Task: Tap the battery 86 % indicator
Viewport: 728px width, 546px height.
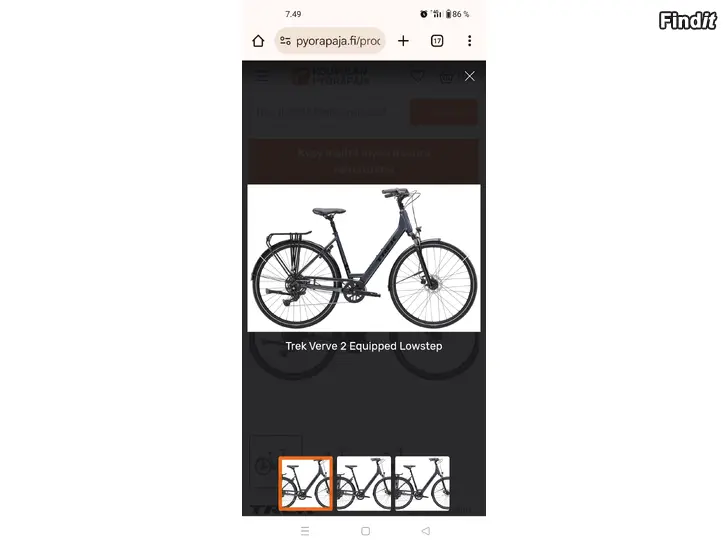Action: pos(457,14)
